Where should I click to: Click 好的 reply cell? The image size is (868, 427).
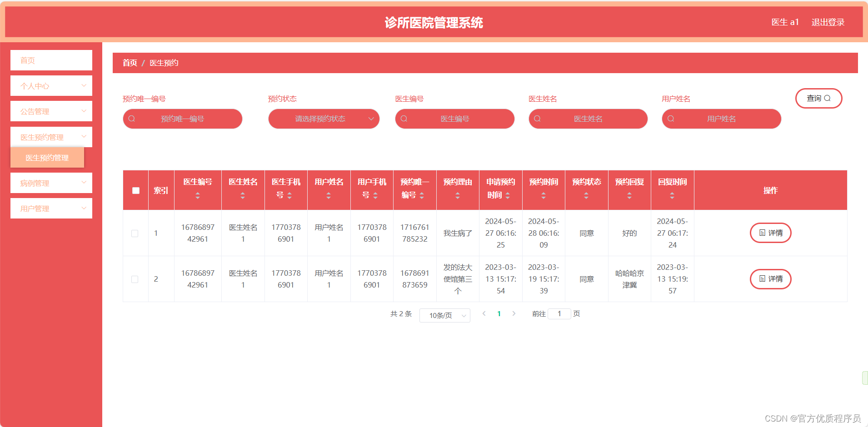point(629,233)
